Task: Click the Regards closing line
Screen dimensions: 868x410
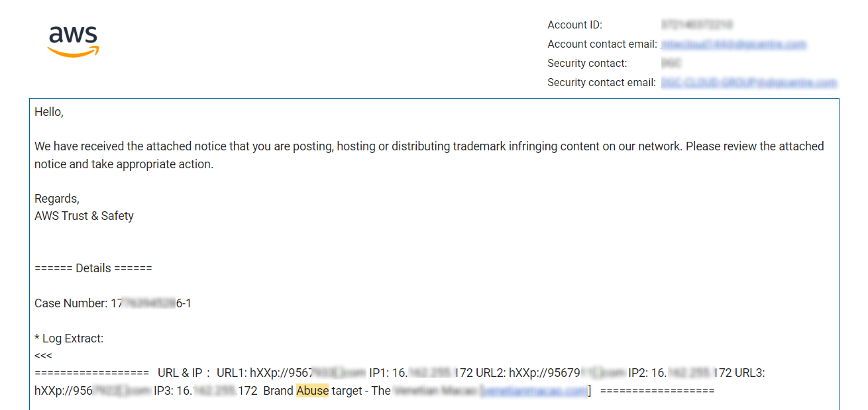Action: point(57,199)
